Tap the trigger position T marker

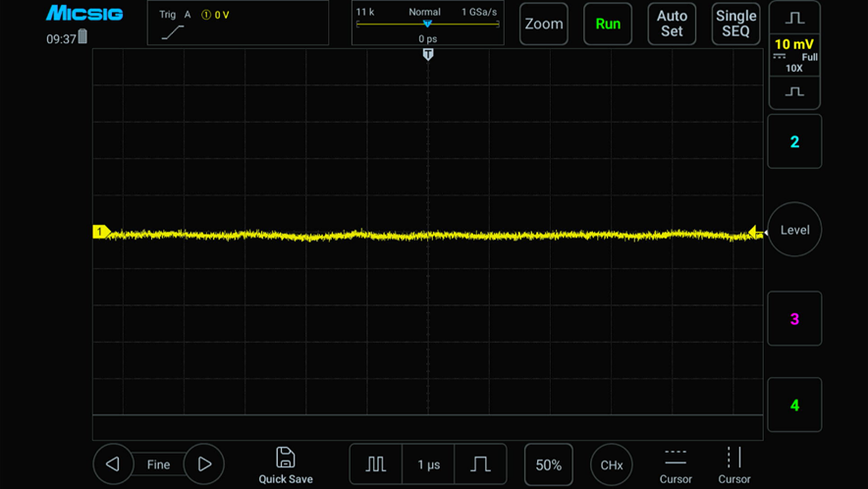tap(428, 54)
